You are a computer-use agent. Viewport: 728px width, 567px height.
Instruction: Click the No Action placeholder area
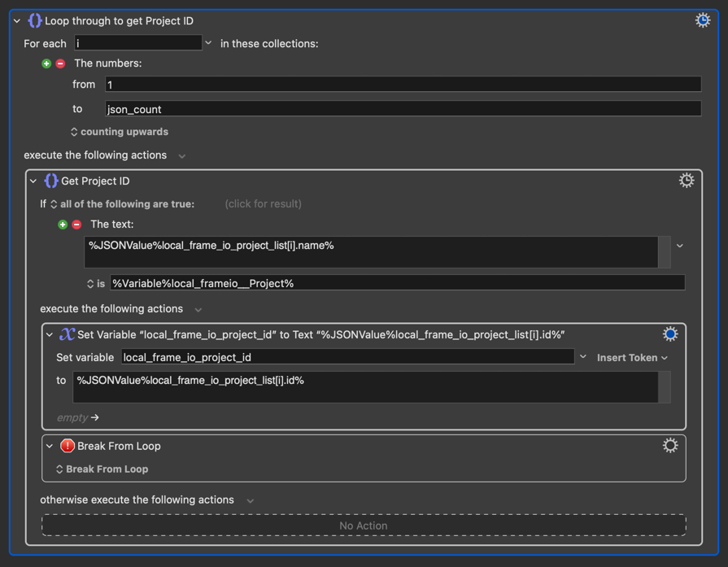tap(364, 526)
